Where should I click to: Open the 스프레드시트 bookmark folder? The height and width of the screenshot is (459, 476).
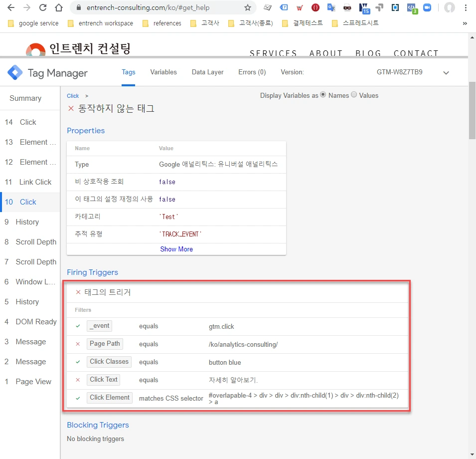coord(355,23)
